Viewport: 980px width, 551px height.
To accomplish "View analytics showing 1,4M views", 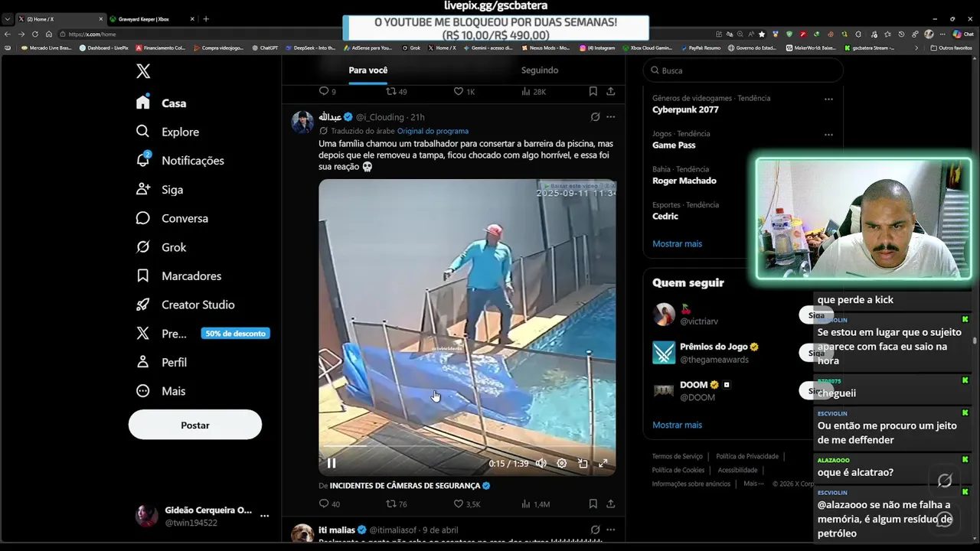I will pyautogui.click(x=535, y=504).
